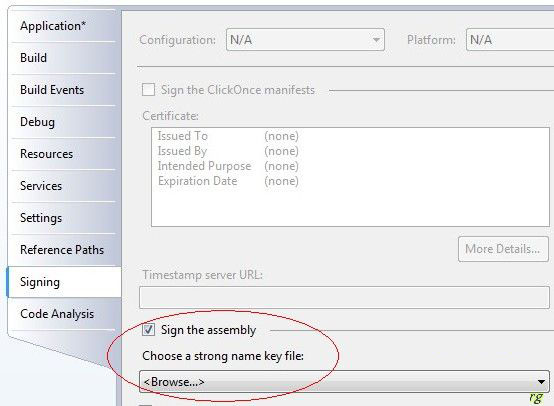This screenshot has width=554, height=406.
Task: Select the Signing tab
Action: pyautogui.click(x=64, y=282)
